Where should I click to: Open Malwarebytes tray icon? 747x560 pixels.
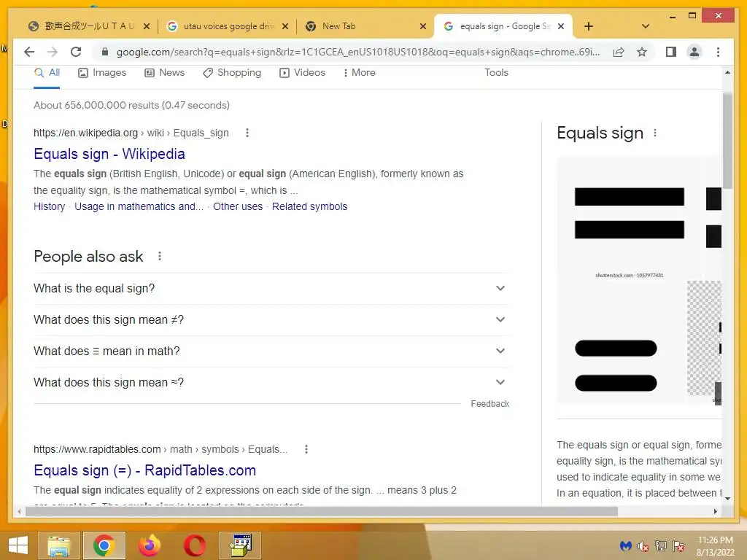click(x=625, y=545)
